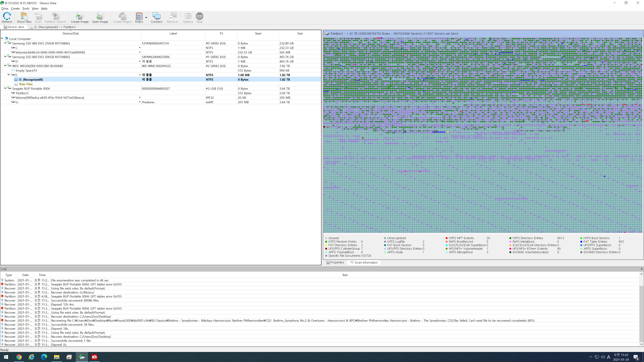The height and width of the screenshot is (362, 644).
Task: Switch to the Properties tab
Action: 335,262
